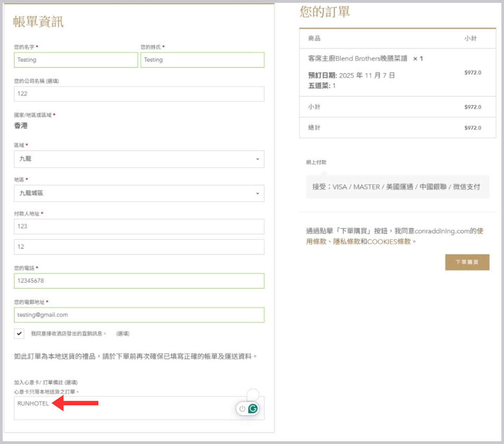Click the last name field (您的姓氏)
Viewport: 504px width, 444px height.
(x=202, y=60)
